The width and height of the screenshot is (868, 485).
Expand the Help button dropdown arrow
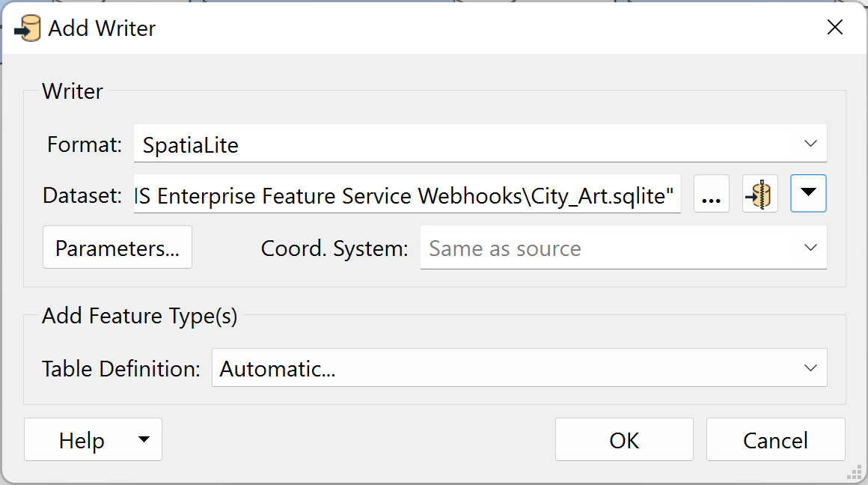[x=144, y=439]
